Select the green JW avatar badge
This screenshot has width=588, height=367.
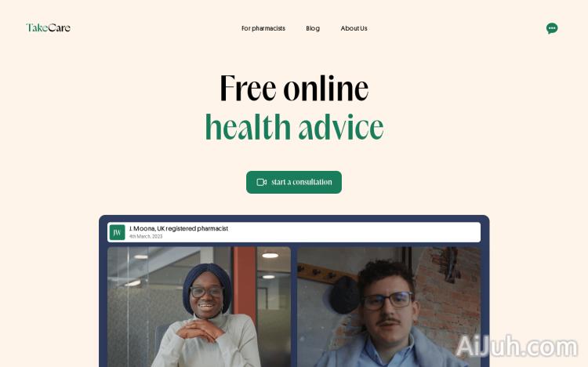pyautogui.click(x=117, y=232)
